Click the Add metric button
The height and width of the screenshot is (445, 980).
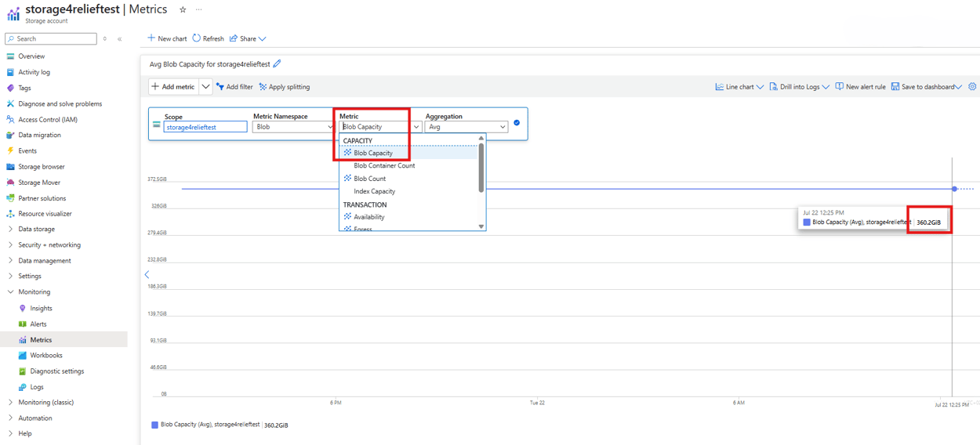(173, 87)
